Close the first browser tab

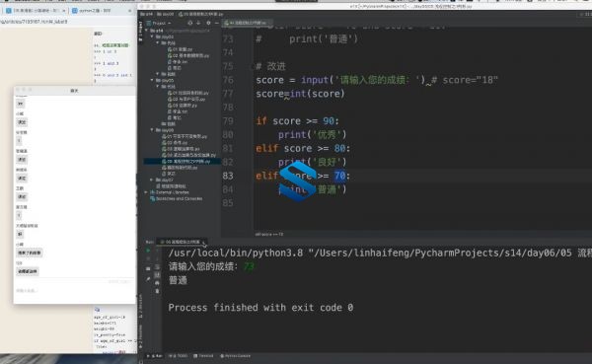click(64, 11)
